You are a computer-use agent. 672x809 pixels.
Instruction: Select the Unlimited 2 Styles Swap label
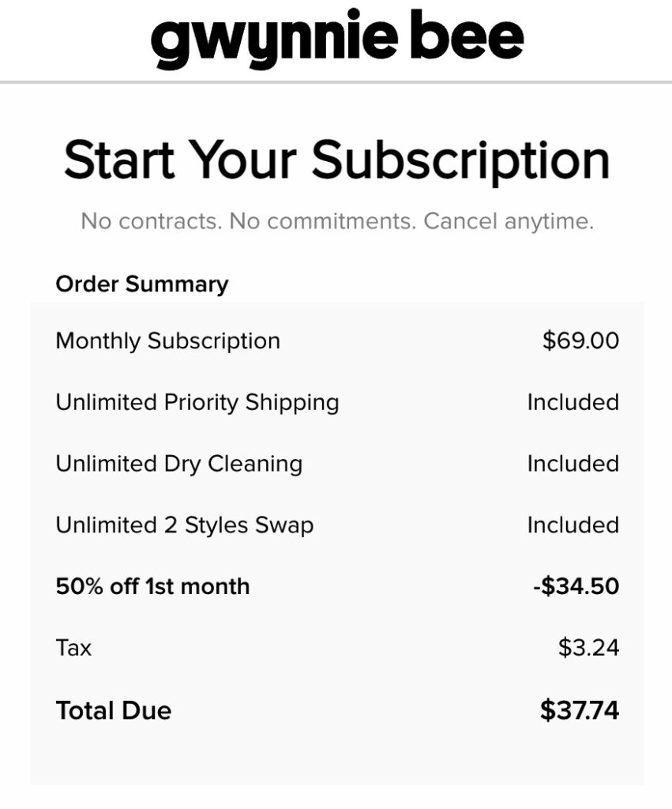(x=184, y=525)
